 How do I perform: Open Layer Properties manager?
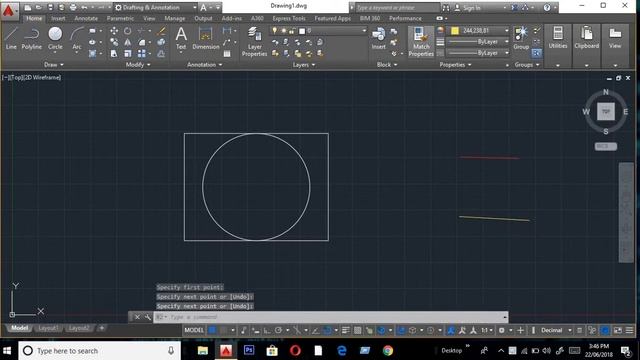pyautogui.click(x=254, y=42)
